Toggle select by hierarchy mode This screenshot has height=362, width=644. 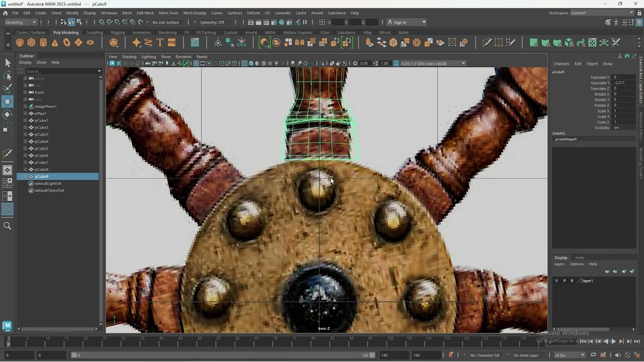63,22
